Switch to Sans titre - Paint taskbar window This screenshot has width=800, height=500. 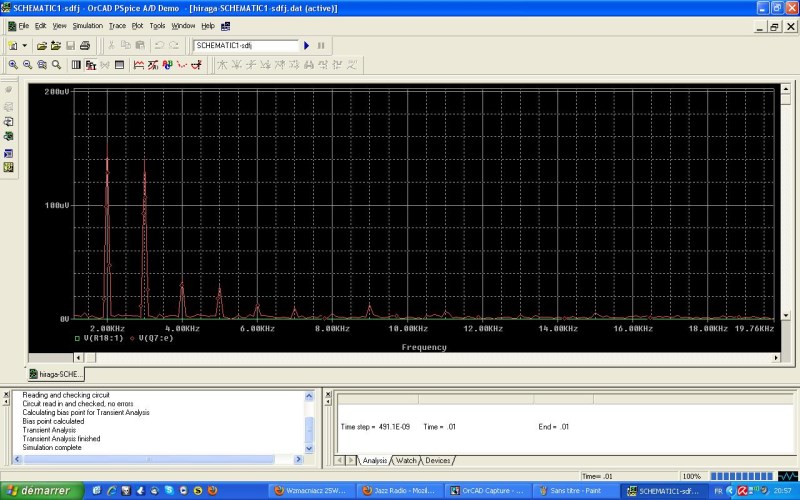click(576, 491)
